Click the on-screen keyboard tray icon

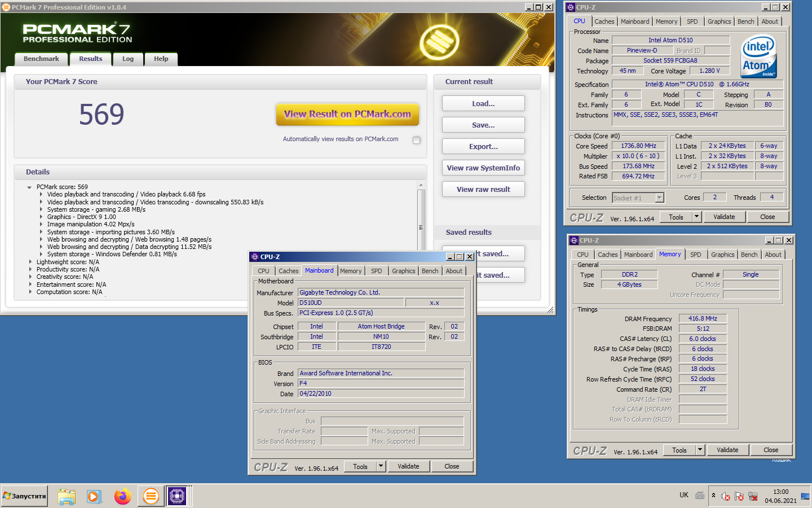[x=700, y=496]
